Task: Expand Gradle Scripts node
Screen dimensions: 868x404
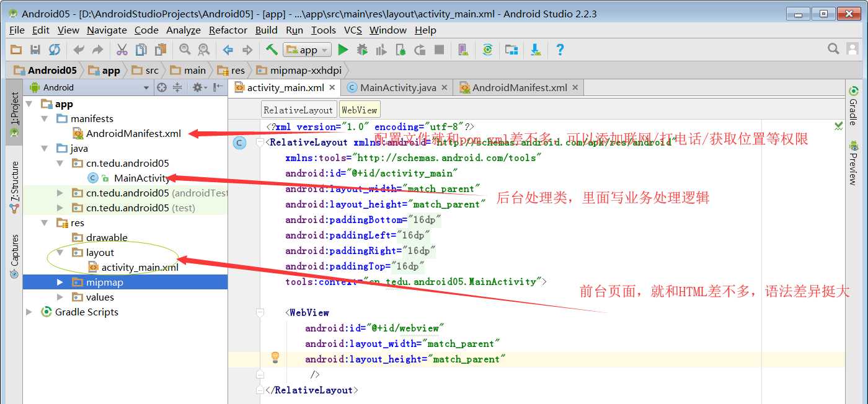Action: [30, 312]
